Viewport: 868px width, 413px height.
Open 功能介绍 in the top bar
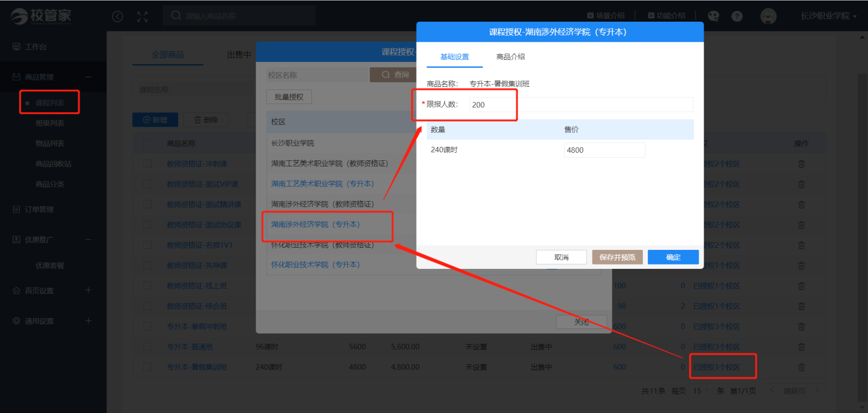(667, 16)
